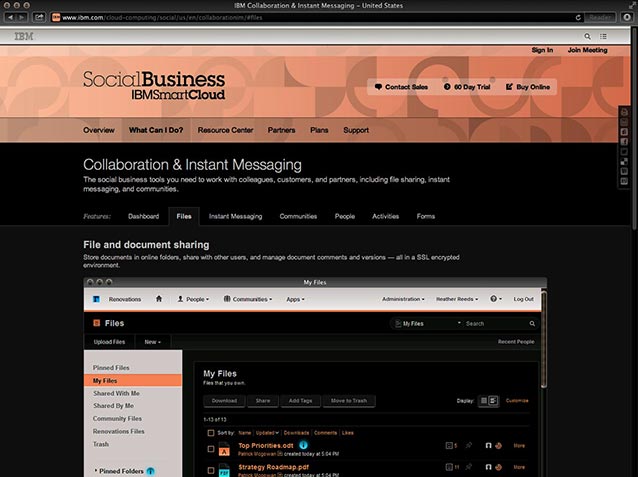Click the browser's Share page icon

(39, 17)
